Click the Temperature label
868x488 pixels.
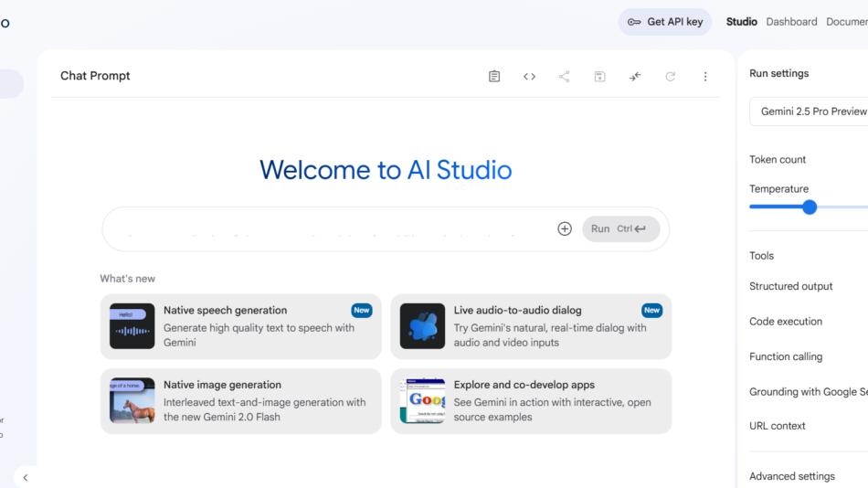[778, 189]
